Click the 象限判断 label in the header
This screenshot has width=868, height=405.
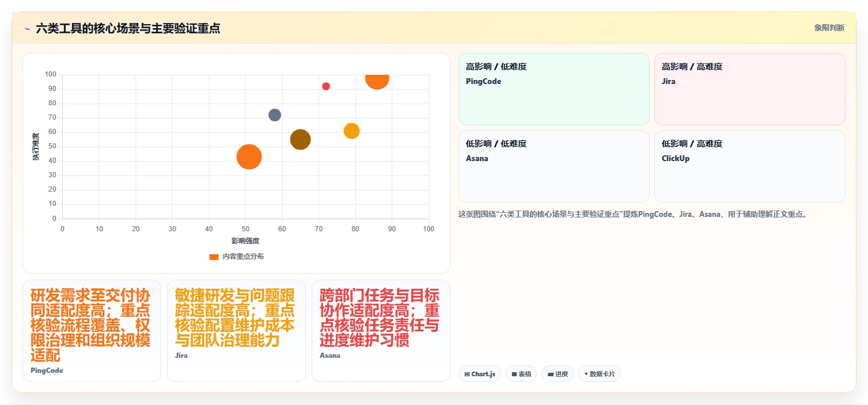coord(829,28)
